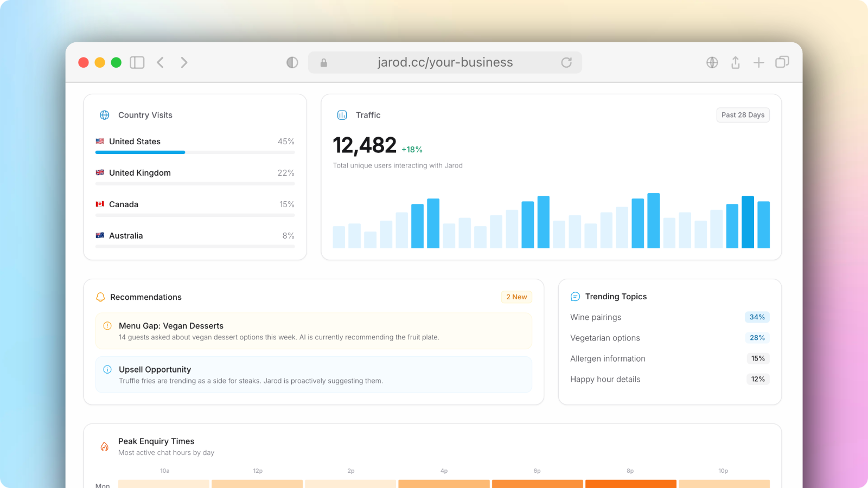Click the Australia flag icon
Viewport: 868px width, 488px height.
coord(100,235)
